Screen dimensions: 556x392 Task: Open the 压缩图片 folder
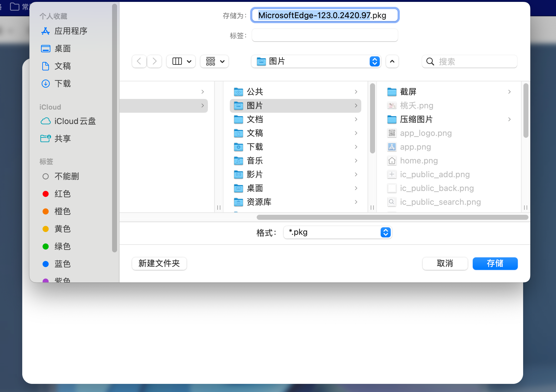click(449, 119)
